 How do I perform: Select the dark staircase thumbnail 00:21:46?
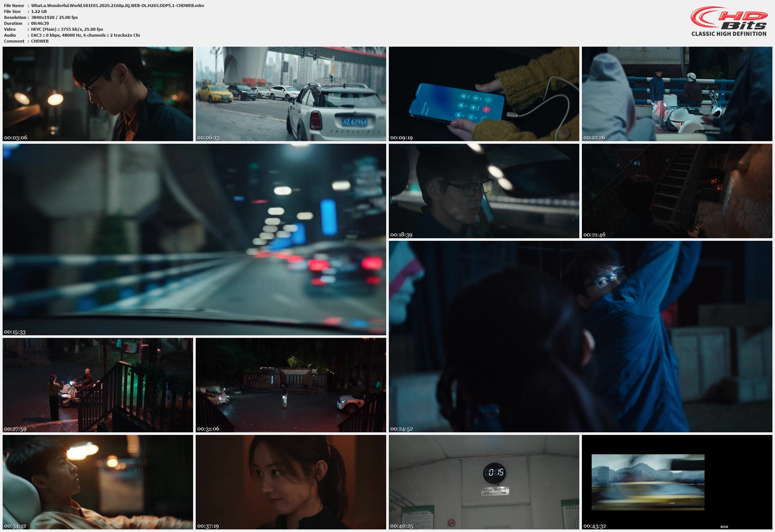click(677, 191)
